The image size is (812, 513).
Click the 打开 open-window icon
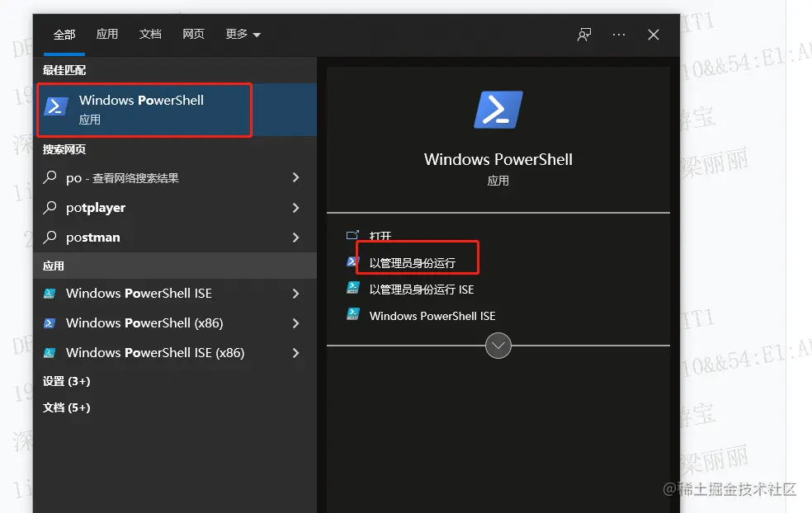tap(352, 236)
